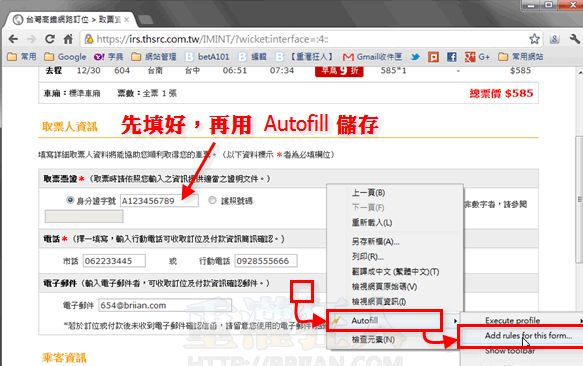Click the 台灣高鐵網路訂位 browser tab
This screenshot has height=366, width=583.
pos(71,20)
